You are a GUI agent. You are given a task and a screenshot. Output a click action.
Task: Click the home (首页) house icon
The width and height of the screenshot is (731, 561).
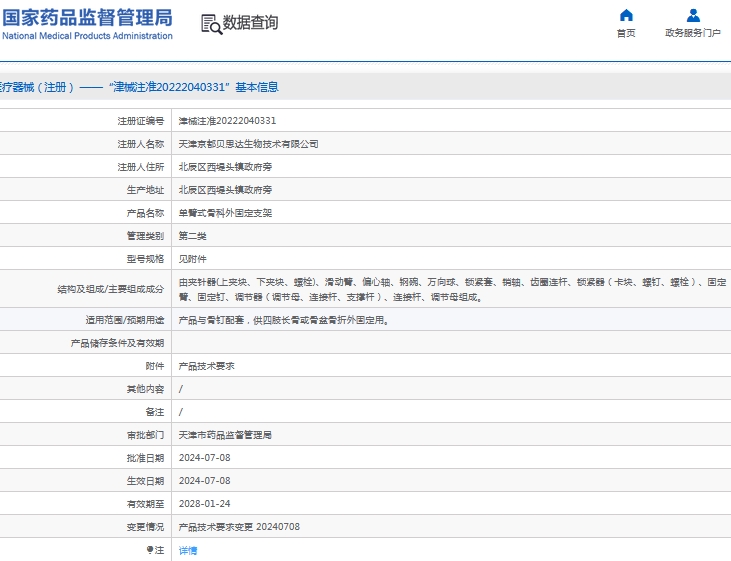click(626, 16)
